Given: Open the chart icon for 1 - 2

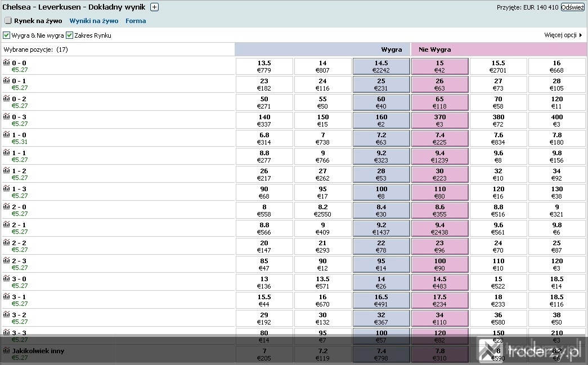Looking at the screenshot, I should [x=6, y=170].
